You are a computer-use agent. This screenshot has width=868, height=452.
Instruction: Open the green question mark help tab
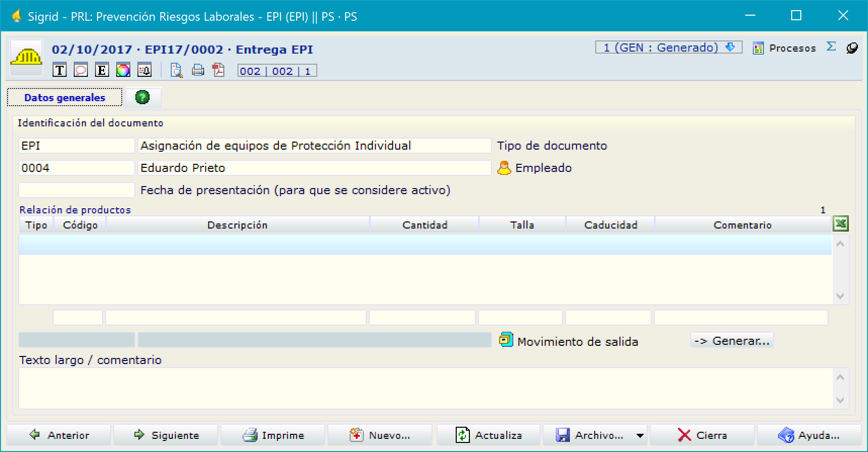coord(142,97)
